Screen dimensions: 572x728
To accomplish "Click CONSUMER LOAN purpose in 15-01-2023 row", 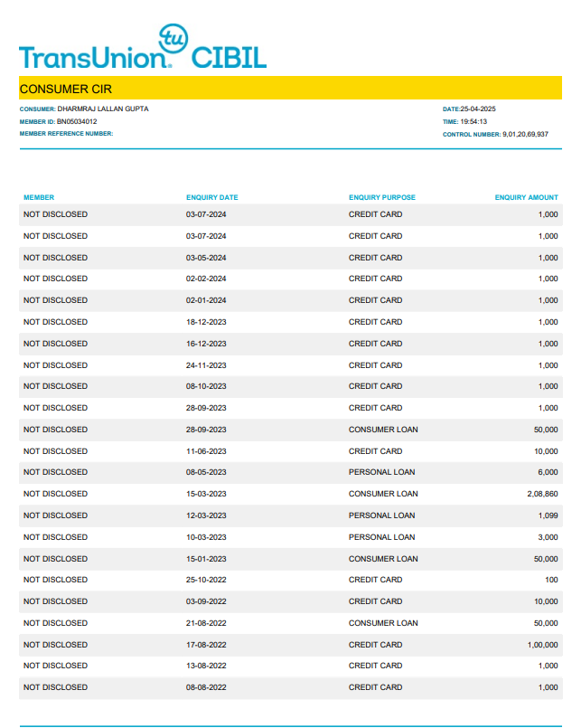I will (383, 559).
